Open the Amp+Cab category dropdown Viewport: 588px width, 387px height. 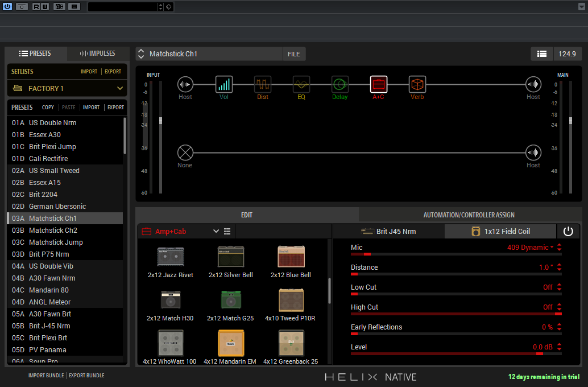216,231
